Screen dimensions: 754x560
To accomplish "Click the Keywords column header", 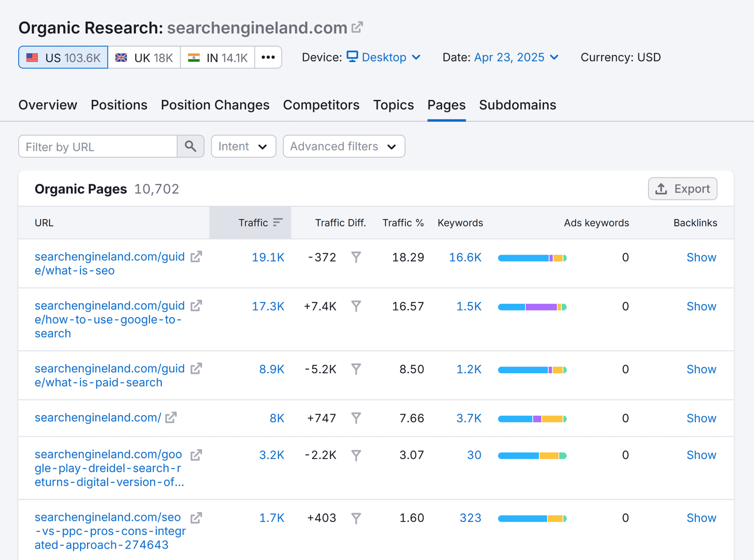I will coord(460,222).
